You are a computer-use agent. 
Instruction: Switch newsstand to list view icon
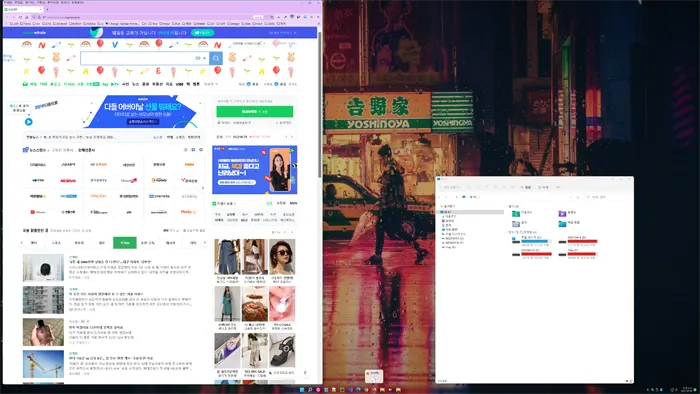click(185, 150)
